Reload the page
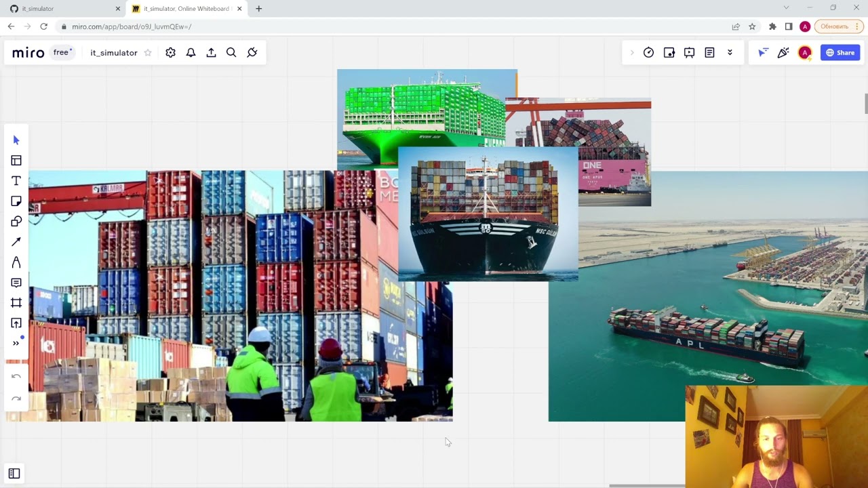The height and width of the screenshot is (488, 868). pos(43,26)
